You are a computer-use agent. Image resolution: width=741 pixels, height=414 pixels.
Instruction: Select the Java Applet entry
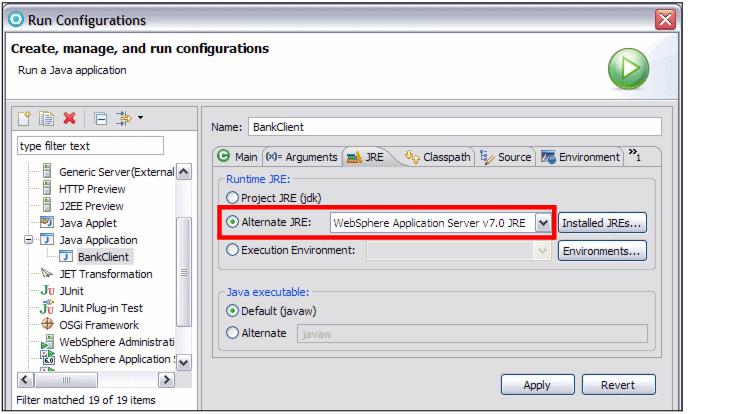point(88,223)
